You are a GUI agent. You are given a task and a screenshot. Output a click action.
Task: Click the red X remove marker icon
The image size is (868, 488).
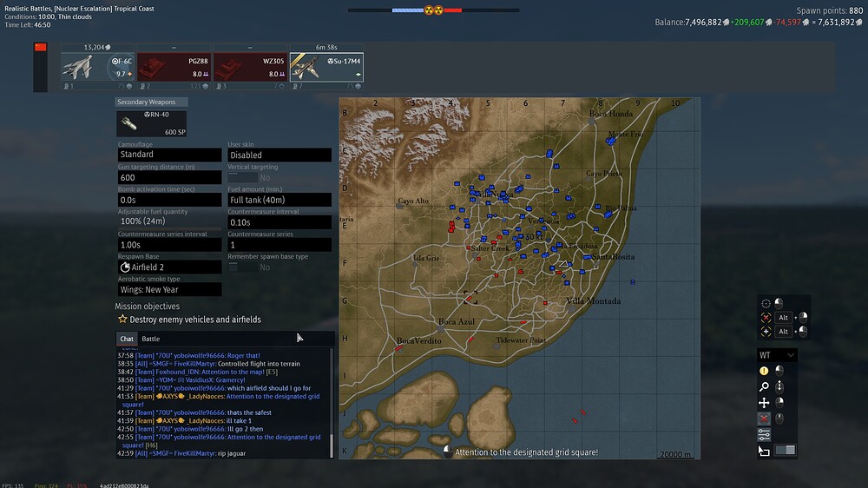click(x=764, y=419)
